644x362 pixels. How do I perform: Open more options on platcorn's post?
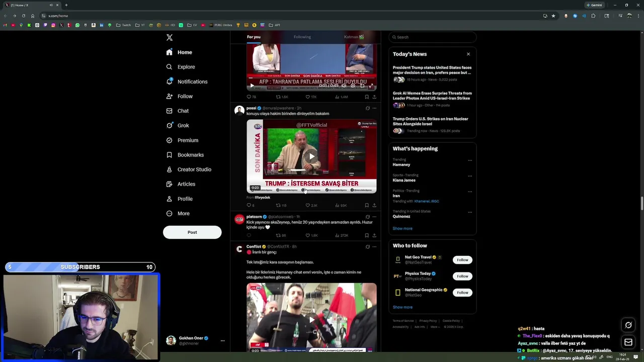point(374,217)
